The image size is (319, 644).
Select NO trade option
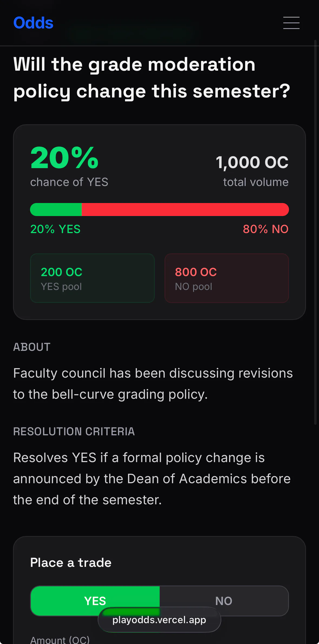point(224,601)
